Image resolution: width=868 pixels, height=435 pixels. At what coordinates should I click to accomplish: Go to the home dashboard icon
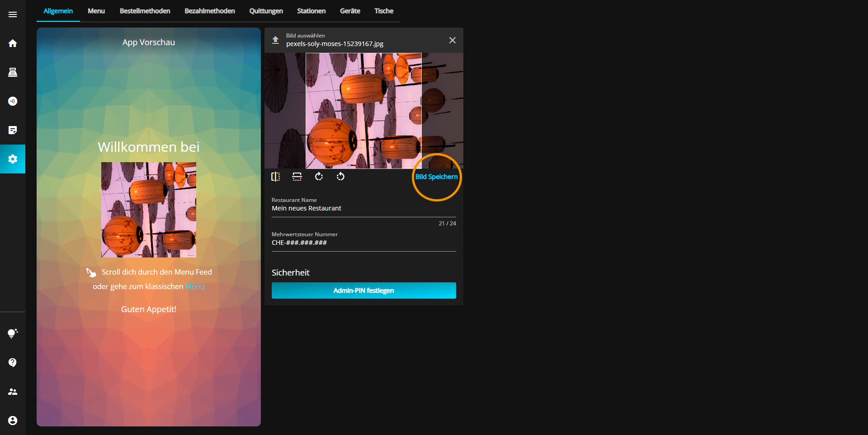13,43
